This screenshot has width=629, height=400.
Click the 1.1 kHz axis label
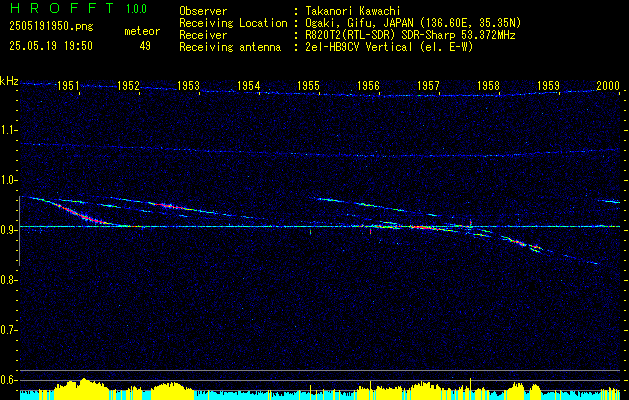pyautogui.click(x=8, y=130)
